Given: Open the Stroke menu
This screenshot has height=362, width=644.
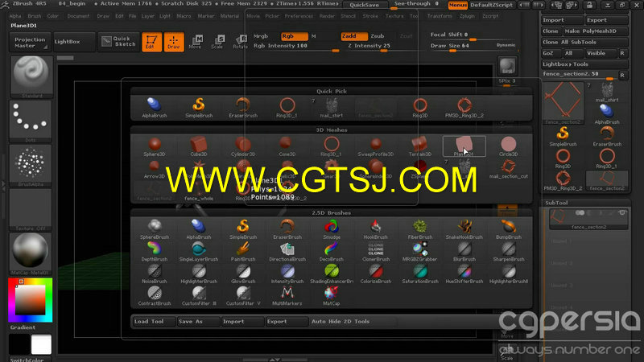Looking at the screenshot, I should [370, 16].
